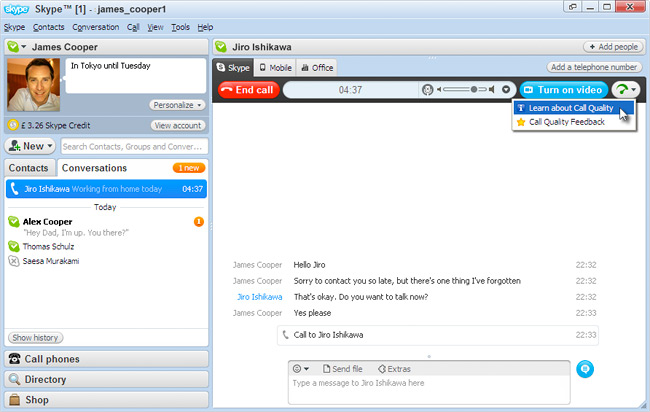Open the New contact dropdown
Image resolution: width=650 pixels, height=412 pixels.
[30, 146]
